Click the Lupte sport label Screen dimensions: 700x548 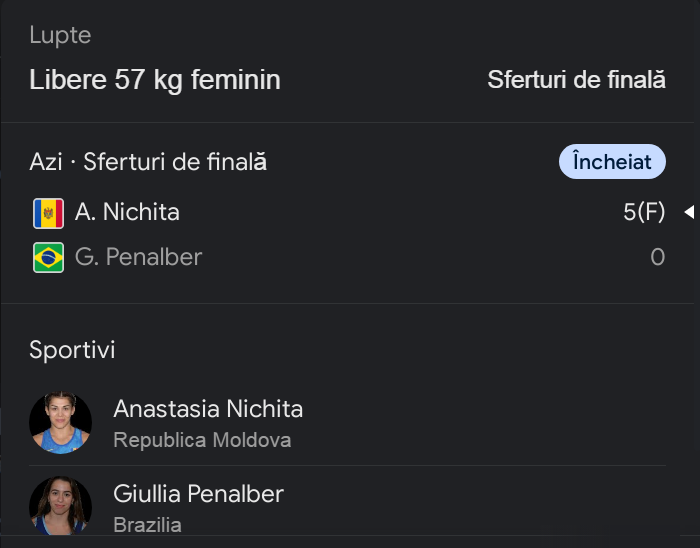[60, 35]
